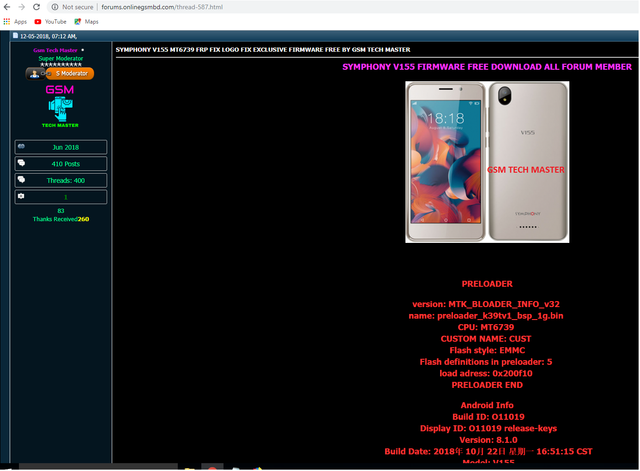Open the Apps bookmark shortcut
640x471 pixels.
pos(15,22)
